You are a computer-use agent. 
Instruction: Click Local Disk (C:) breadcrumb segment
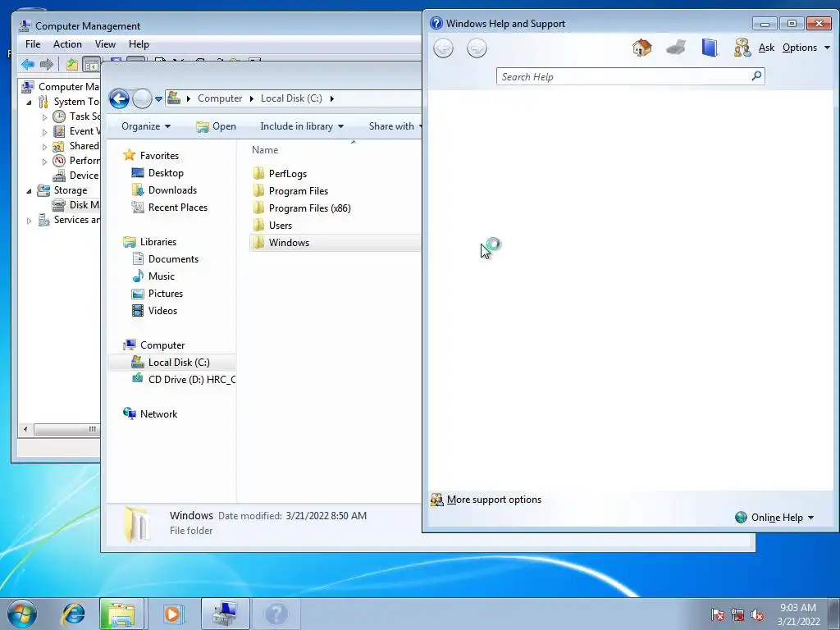(291, 98)
